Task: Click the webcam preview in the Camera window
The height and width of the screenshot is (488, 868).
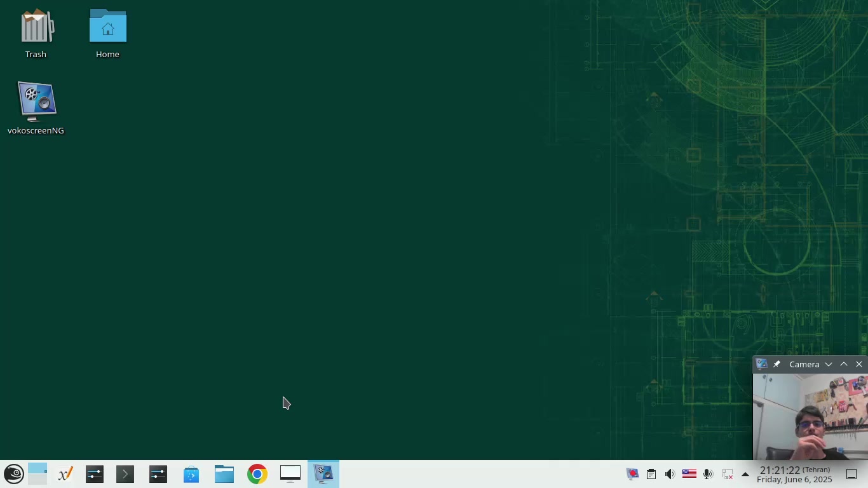Action: coord(810,416)
